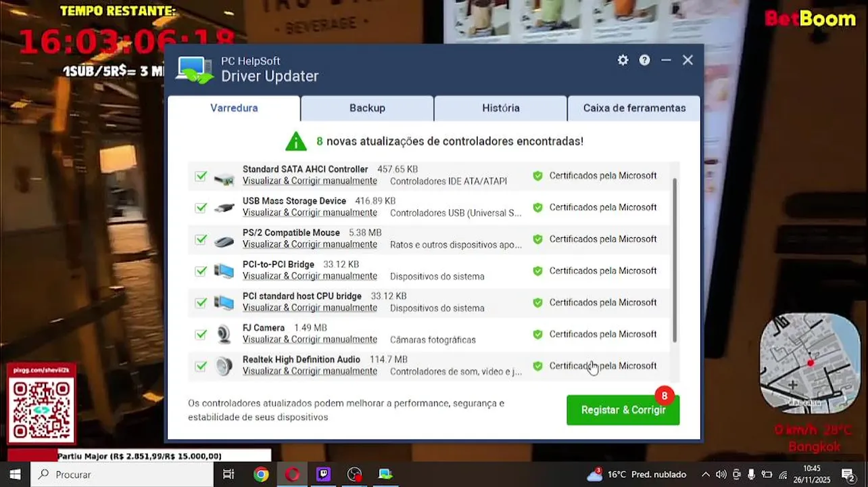Click the PS/2 Compatible Mouse icon
Image resolution: width=868 pixels, height=487 pixels.
pos(224,240)
